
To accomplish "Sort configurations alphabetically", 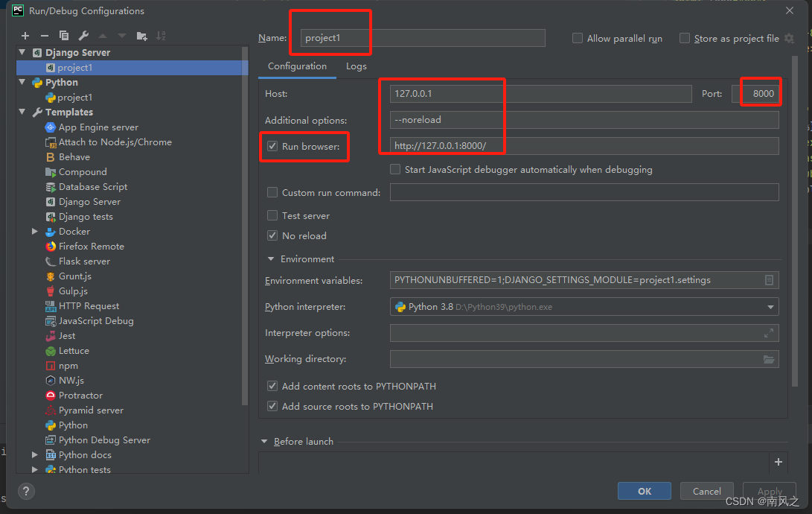I will [x=161, y=35].
